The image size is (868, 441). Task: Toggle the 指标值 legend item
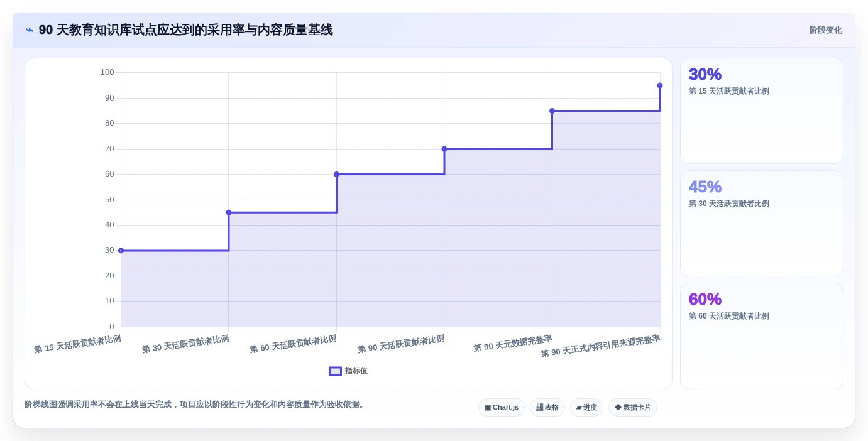point(348,371)
